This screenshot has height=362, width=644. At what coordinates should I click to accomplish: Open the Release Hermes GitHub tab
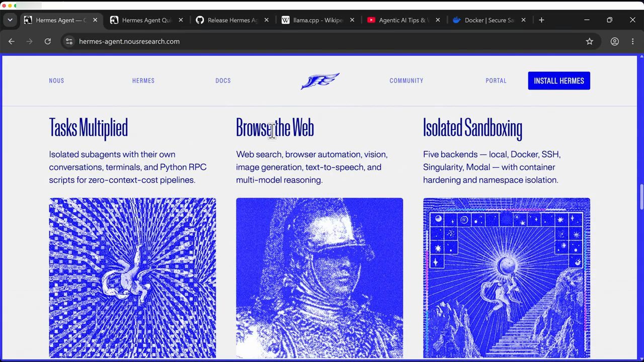(232, 20)
